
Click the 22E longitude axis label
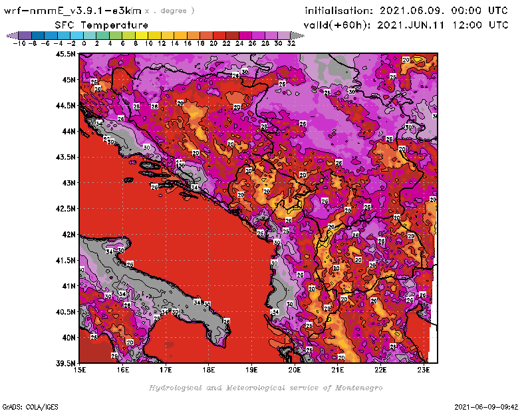[x=380, y=370]
